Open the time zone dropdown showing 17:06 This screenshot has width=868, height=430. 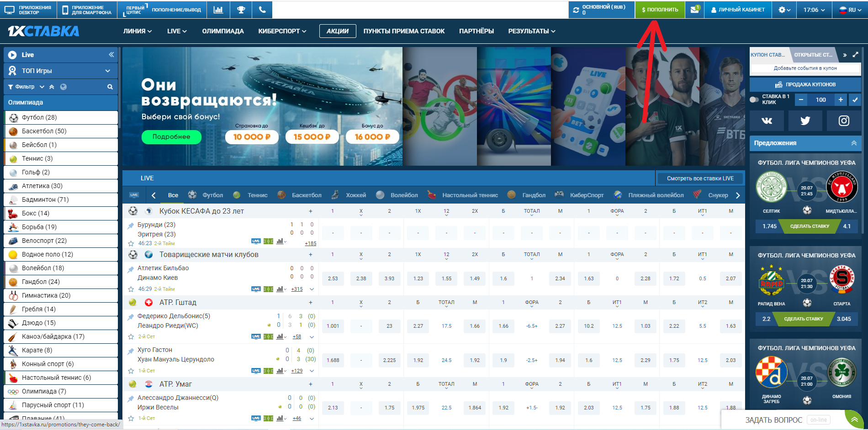point(814,10)
